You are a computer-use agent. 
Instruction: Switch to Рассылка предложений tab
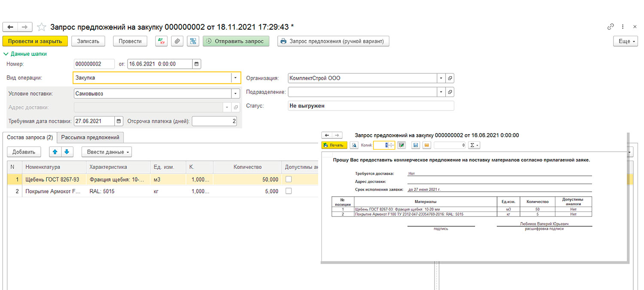[x=91, y=137]
